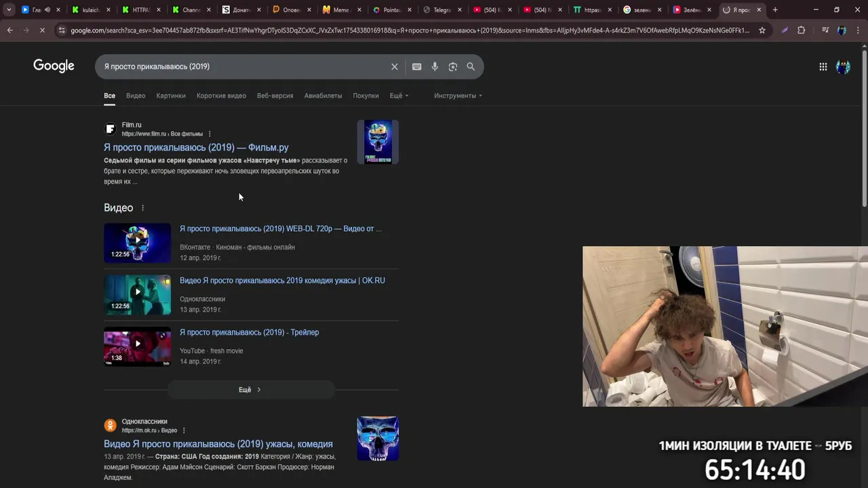Open the OK.RU комедия ужасы video link
Image resolution: width=868 pixels, height=488 pixels.
tap(282, 281)
